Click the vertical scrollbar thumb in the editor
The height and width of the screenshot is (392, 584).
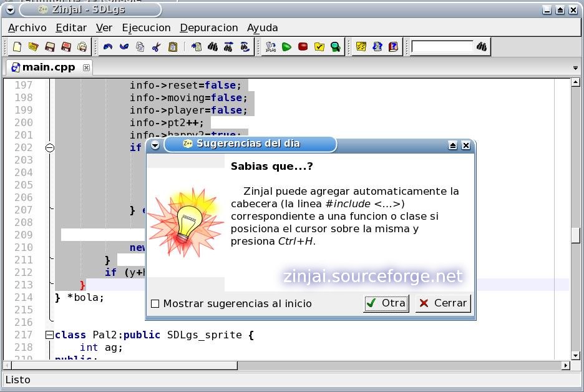(576, 234)
